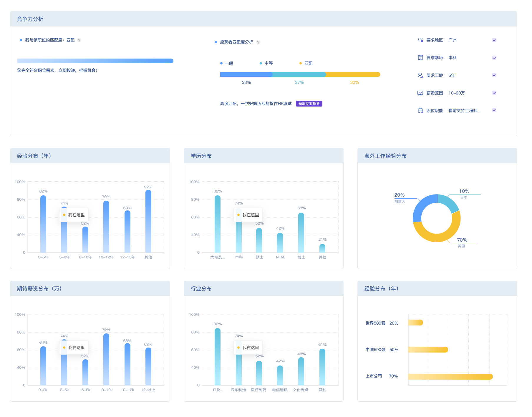Click the 要求地区 building icon
This screenshot has width=532, height=417.
(420, 40)
